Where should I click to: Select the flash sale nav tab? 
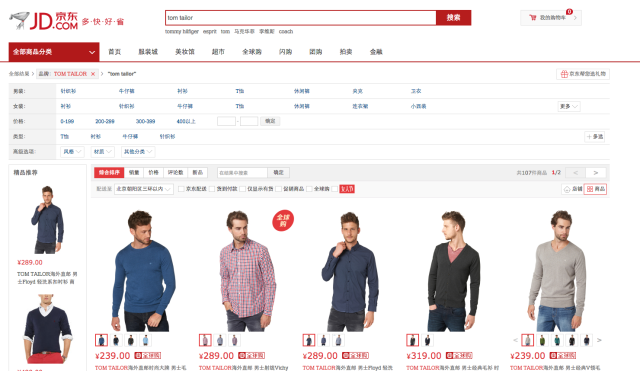click(x=285, y=52)
